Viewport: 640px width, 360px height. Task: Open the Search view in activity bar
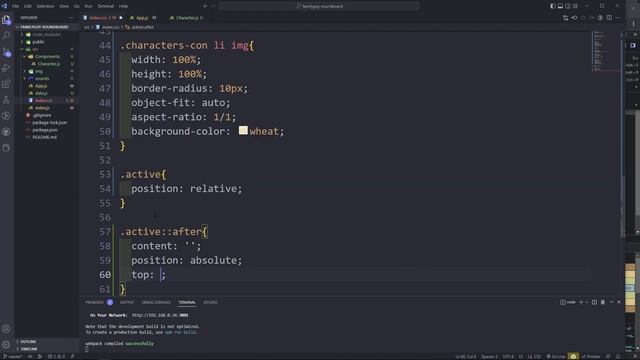click(6, 36)
